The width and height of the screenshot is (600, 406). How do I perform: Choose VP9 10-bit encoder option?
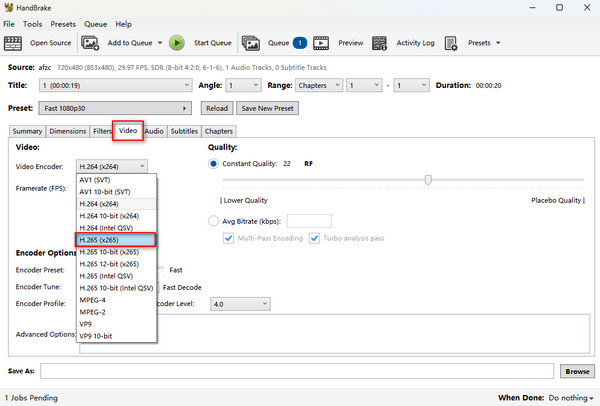116,336
